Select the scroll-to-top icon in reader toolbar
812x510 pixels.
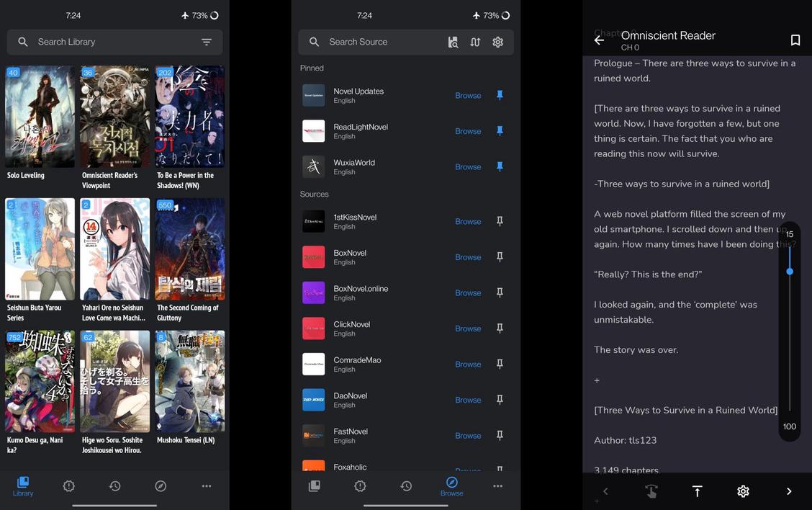tap(697, 491)
